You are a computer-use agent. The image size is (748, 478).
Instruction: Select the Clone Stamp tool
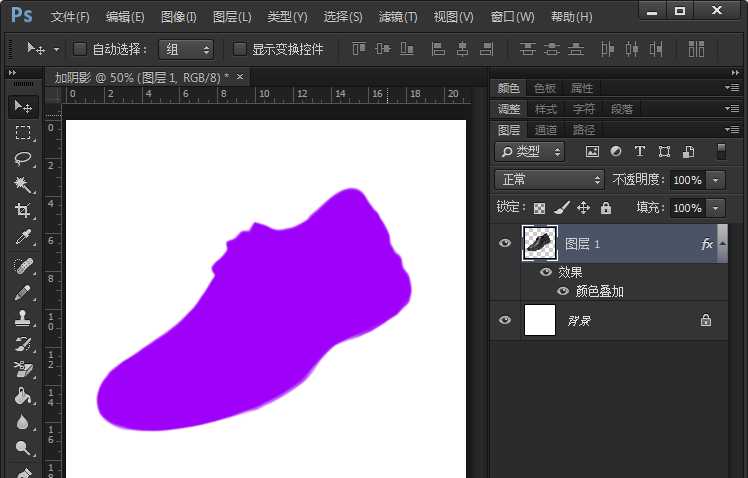[22, 319]
